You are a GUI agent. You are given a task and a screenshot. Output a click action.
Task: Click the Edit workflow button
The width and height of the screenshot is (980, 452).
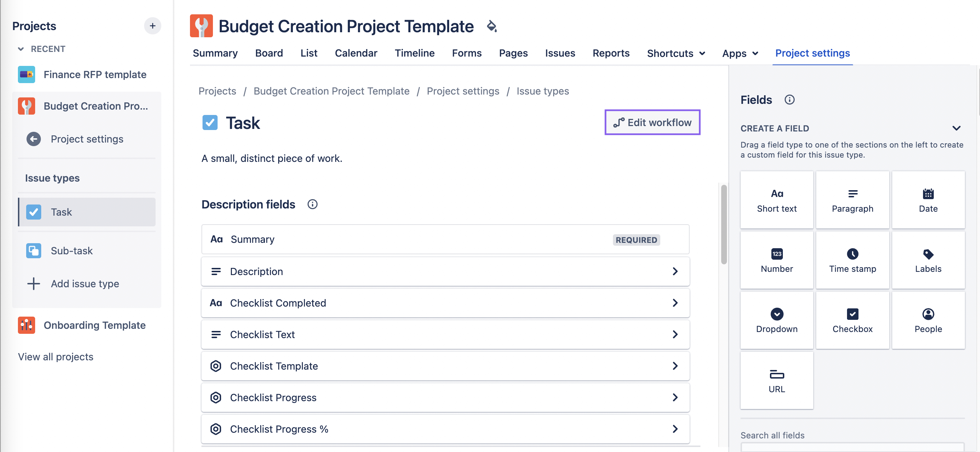[652, 122]
